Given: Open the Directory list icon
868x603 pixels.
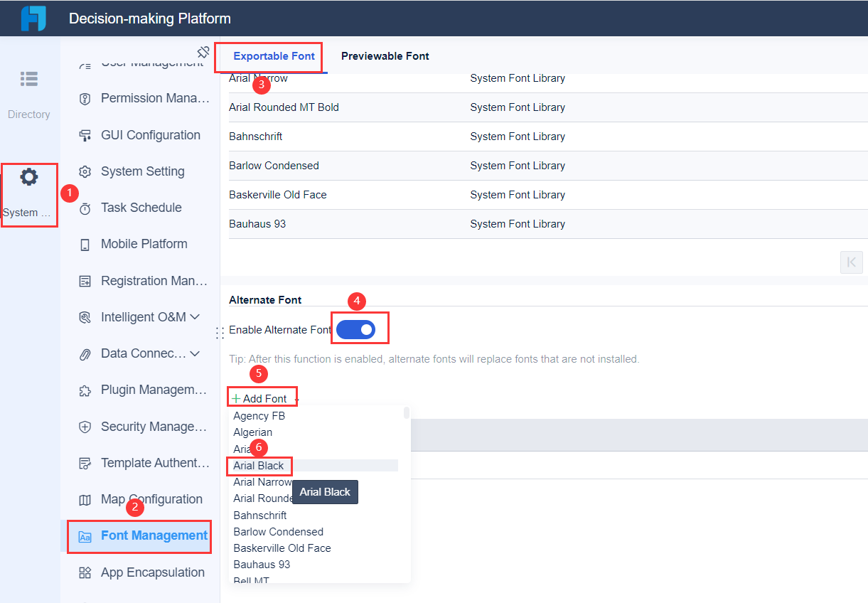Looking at the screenshot, I should pyautogui.click(x=29, y=79).
